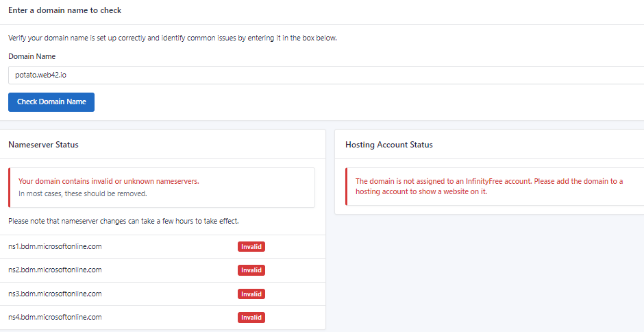Image resolution: width=644 pixels, height=332 pixels.
Task: Click the Invalid badge for ns1 nameserver
Action: tap(251, 247)
